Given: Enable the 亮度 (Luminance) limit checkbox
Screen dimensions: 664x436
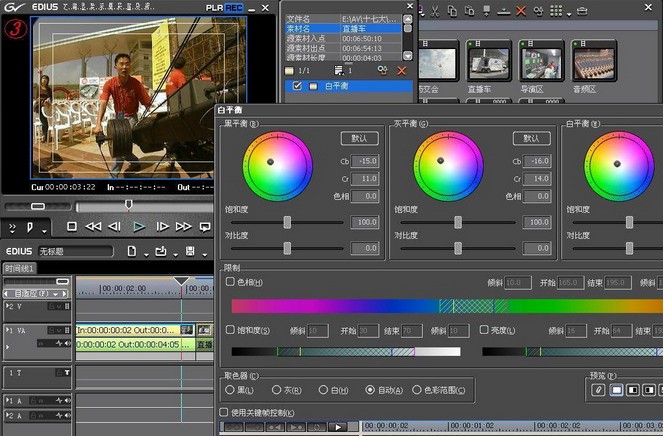Looking at the screenshot, I should pos(483,329).
